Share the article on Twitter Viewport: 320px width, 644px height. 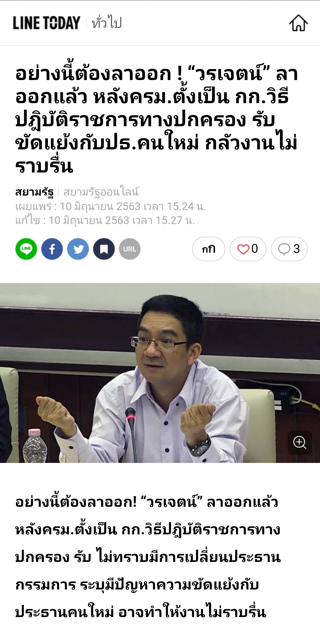coord(78,249)
